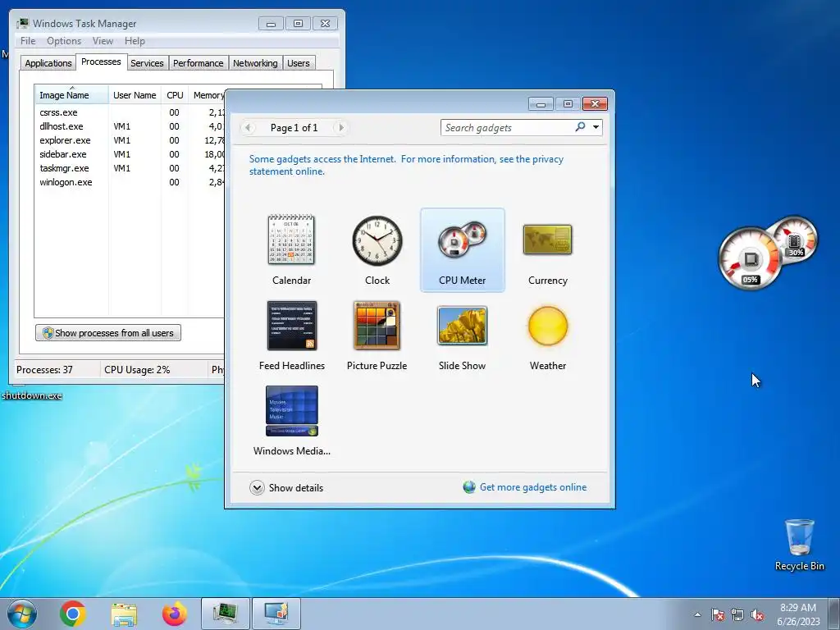Switch to the Processes tab
This screenshot has width=840, height=630.
(x=101, y=62)
